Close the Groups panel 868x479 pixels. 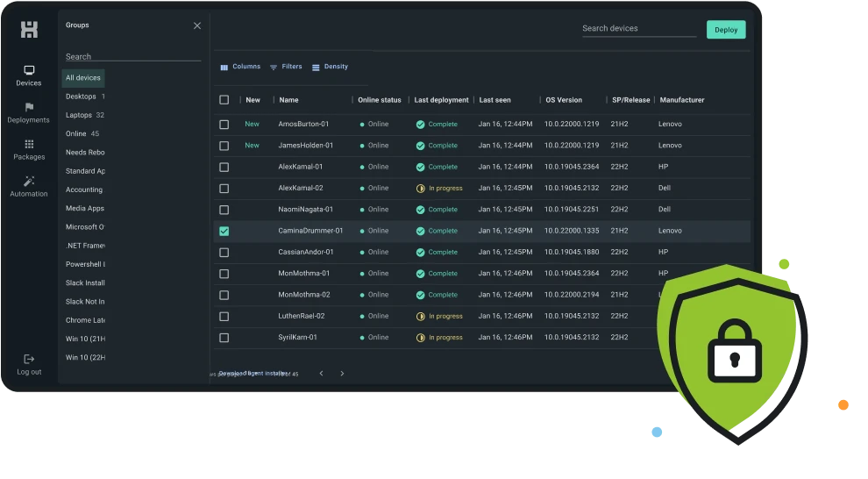(197, 26)
